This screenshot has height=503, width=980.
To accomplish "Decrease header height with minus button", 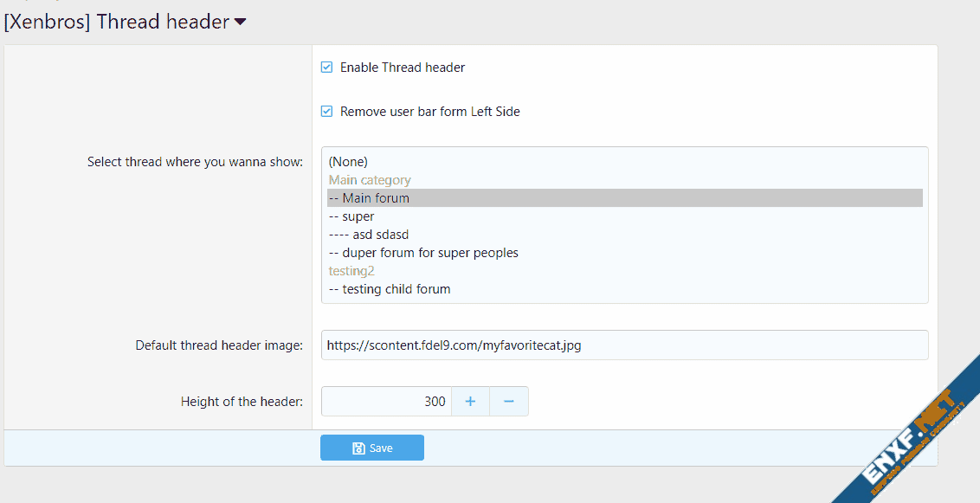I will 509,402.
